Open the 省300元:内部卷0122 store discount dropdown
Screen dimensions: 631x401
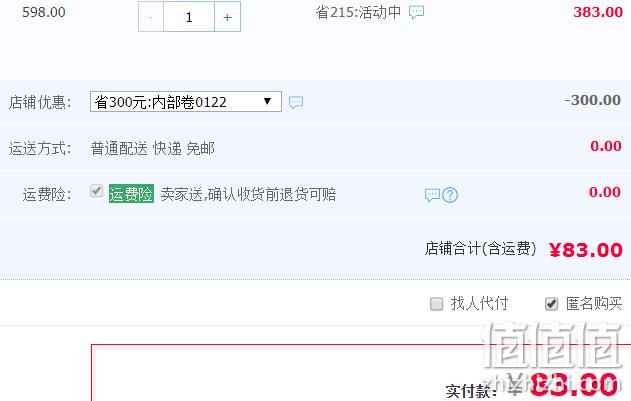(186, 101)
